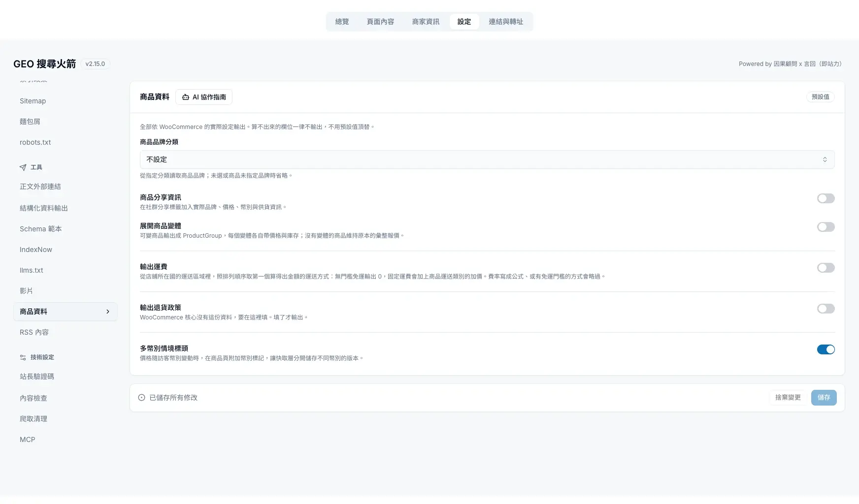This screenshot has width=859, height=504.
Task: Click the 儲存 button
Action: coord(824,397)
